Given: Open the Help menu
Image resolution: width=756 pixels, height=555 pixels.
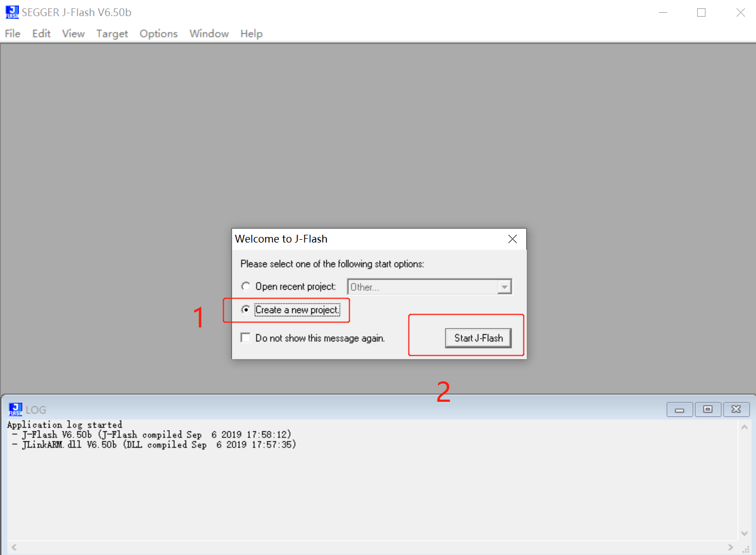Looking at the screenshot, I should coord(251,34).
